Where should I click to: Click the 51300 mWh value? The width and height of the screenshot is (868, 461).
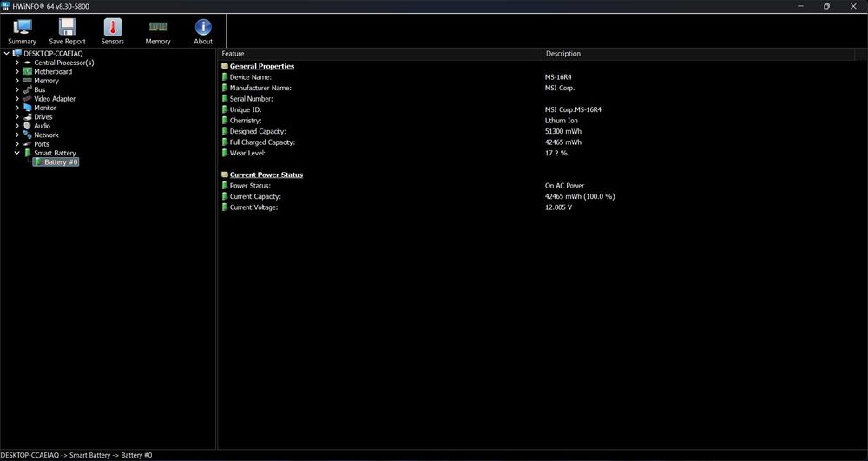(x=563, y=131)
